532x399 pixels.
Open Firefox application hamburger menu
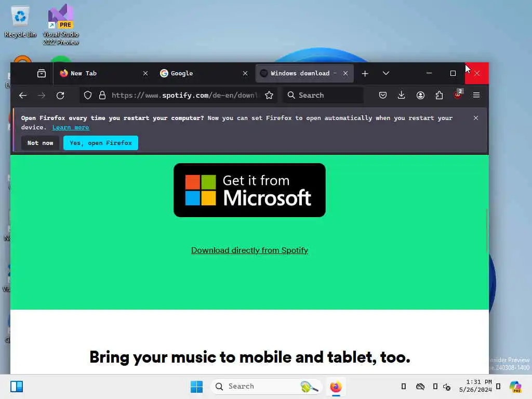[476, 96]
